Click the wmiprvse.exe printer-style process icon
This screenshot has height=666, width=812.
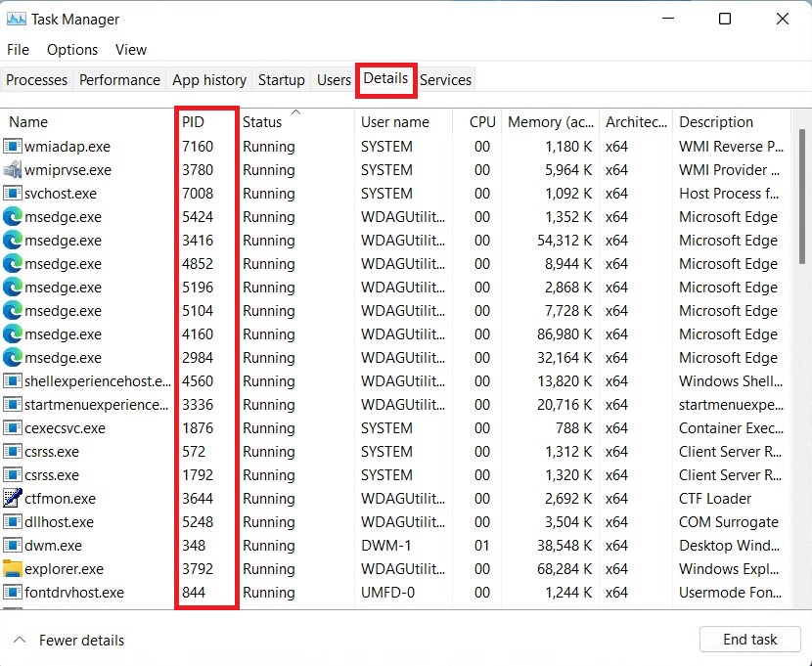click(x=11, y=169)
